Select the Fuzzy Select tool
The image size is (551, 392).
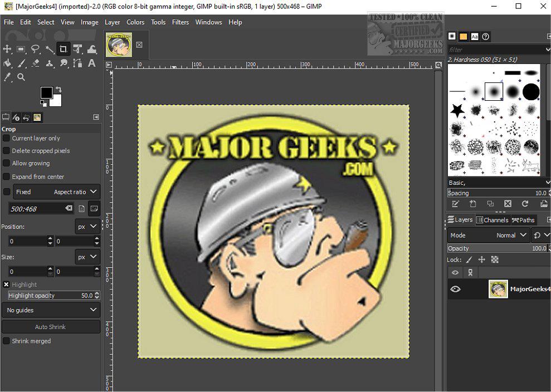[50, 49]
